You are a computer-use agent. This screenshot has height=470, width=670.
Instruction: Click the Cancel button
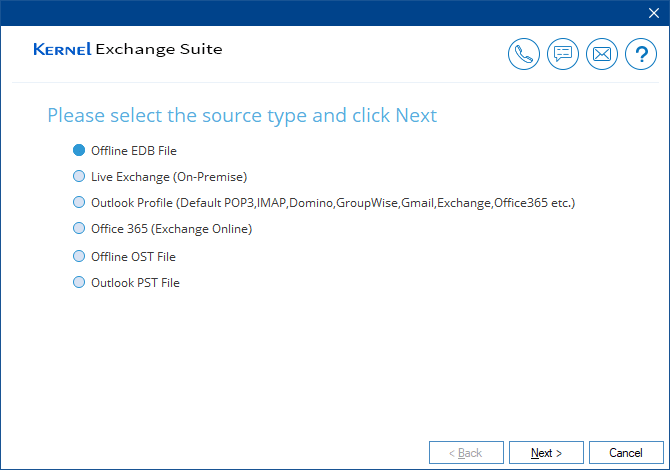point(626,453)
